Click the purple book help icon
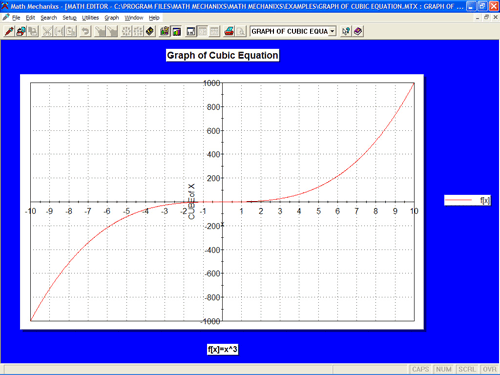 (x=358, y=31)
